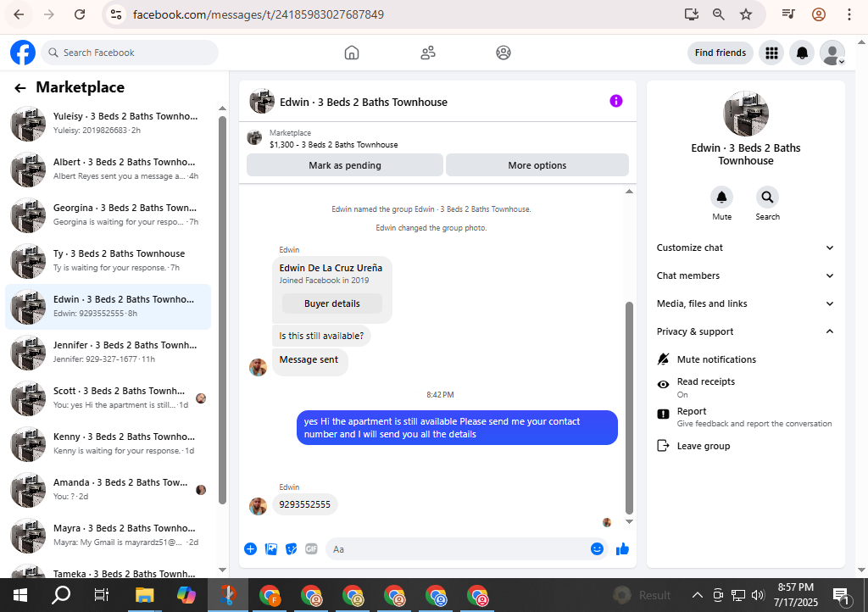This screenshot has height=612, width=868.
Task: Open Albert conversation in Marketplace list
Action: click(x=108, y=170)
